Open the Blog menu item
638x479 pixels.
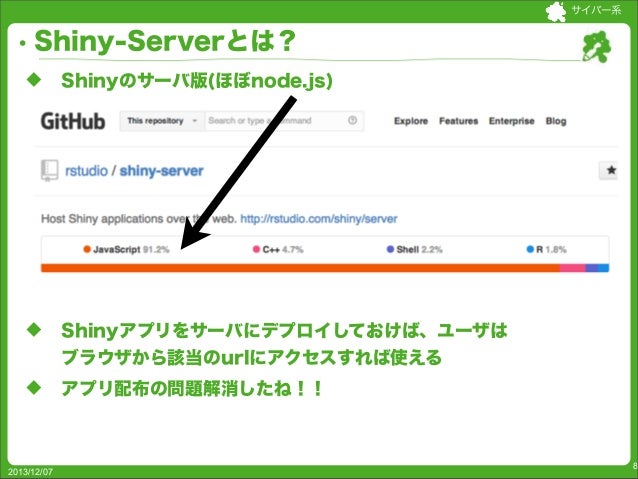556,121
